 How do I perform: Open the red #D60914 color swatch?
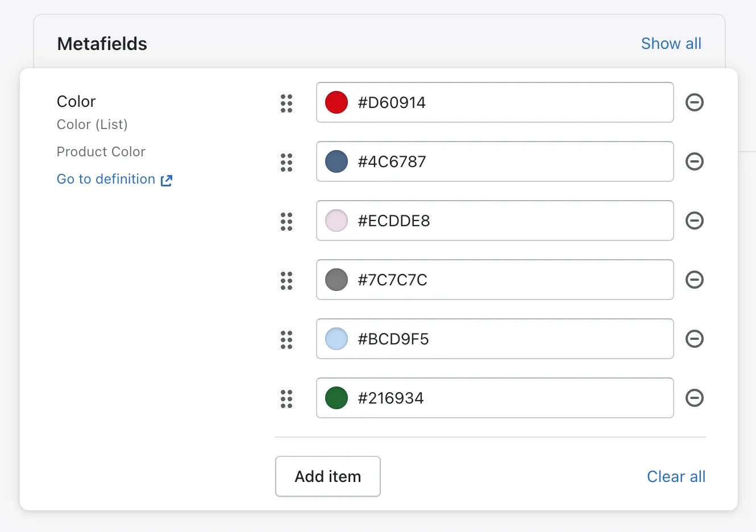point(337,102)
